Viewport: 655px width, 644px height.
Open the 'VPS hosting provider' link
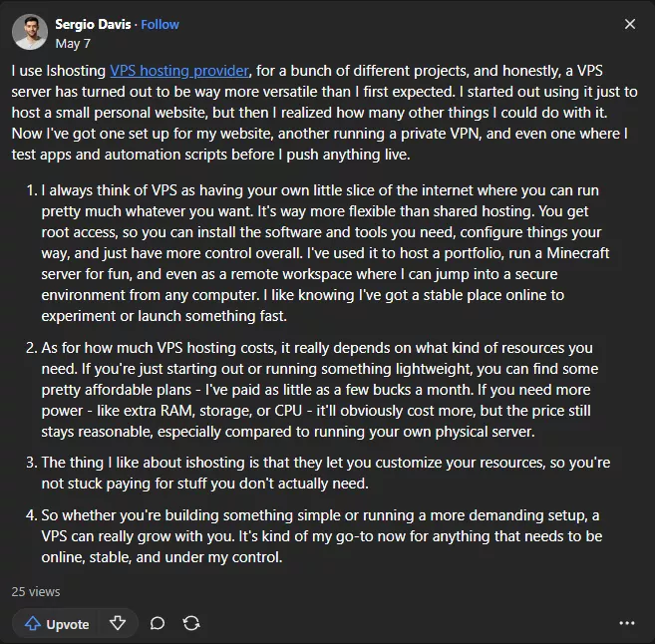pyautogui.click(x=179, y=71)
